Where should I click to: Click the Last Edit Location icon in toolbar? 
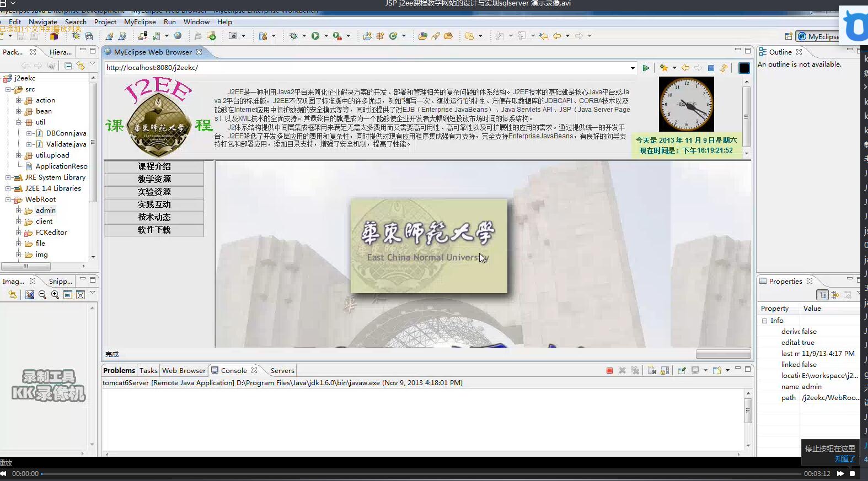point(544,36)
